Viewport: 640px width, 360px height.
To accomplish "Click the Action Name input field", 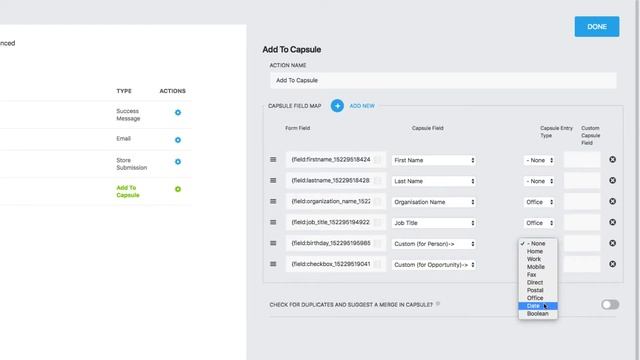I will (x=443, y=80).
